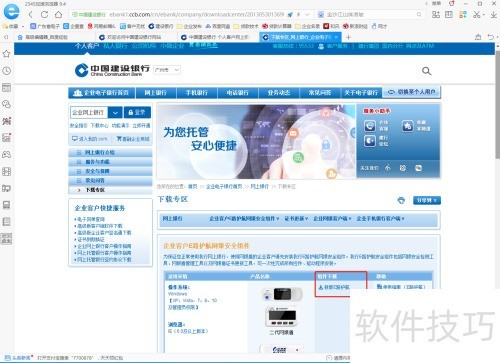Click rocket speed-mode icon in address bar
Viewport: 500px width, 363px height.
click(x=290, y=14)
